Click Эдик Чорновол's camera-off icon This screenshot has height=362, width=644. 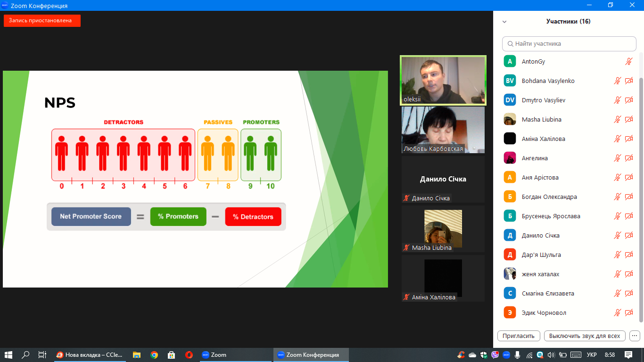pyautogui.click(x=628, y=313)
